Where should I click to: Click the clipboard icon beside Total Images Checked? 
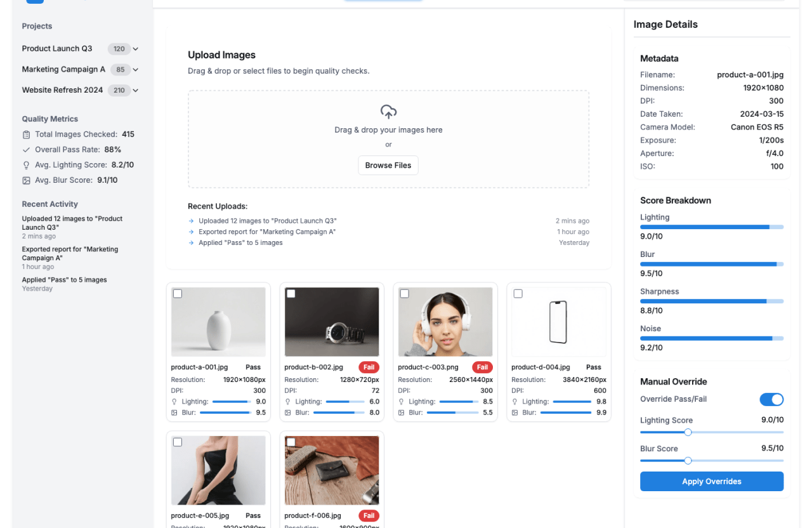tap(26, 135)
